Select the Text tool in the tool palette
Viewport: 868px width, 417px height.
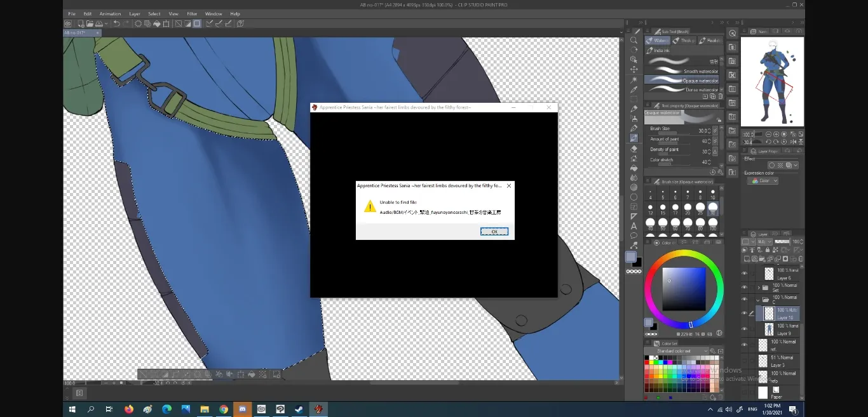coord(634,226)
